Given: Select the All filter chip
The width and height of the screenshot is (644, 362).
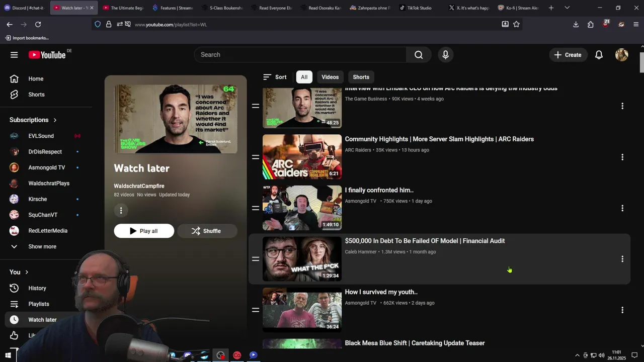Looking at the screenshot, I should 304,77.
